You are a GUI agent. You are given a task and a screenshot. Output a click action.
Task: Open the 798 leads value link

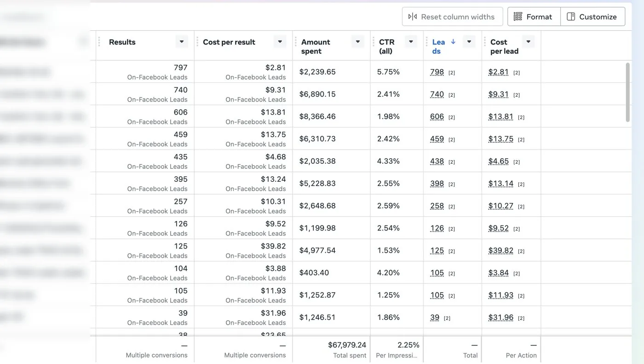click(437, 72)
